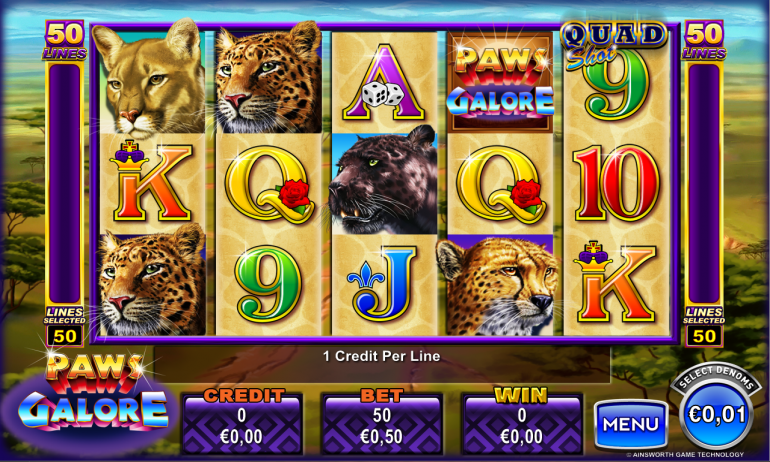Screen dimensions: 770x462
Task: Select the cheetah symbol on fourth reel
Action: coord(500,286)
